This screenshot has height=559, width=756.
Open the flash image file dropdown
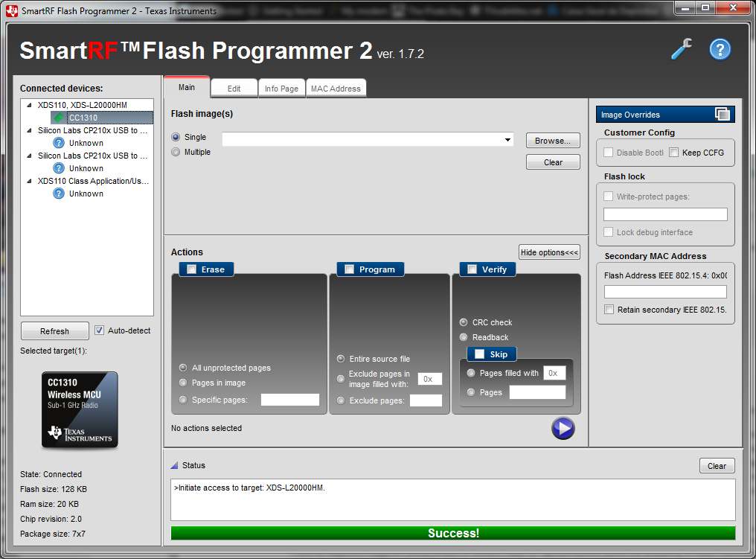[x=507, y=140]
